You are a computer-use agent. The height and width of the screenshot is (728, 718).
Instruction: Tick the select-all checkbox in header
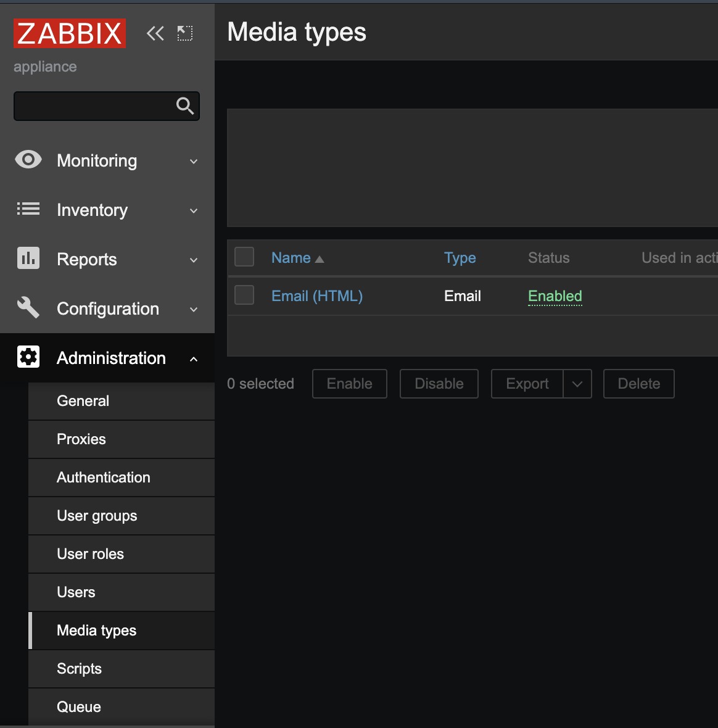[244, 257]
